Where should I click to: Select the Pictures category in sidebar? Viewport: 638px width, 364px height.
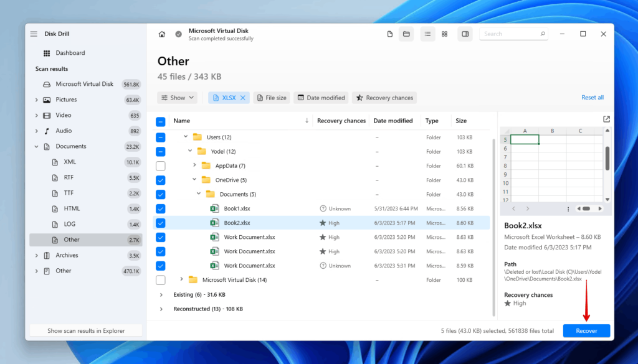coord(64,100)
